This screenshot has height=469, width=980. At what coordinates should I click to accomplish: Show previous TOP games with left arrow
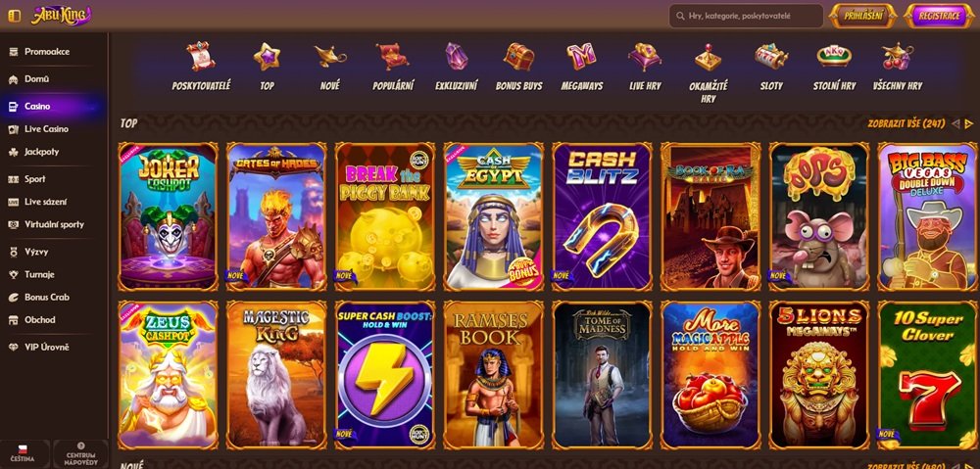pos(955,124)
